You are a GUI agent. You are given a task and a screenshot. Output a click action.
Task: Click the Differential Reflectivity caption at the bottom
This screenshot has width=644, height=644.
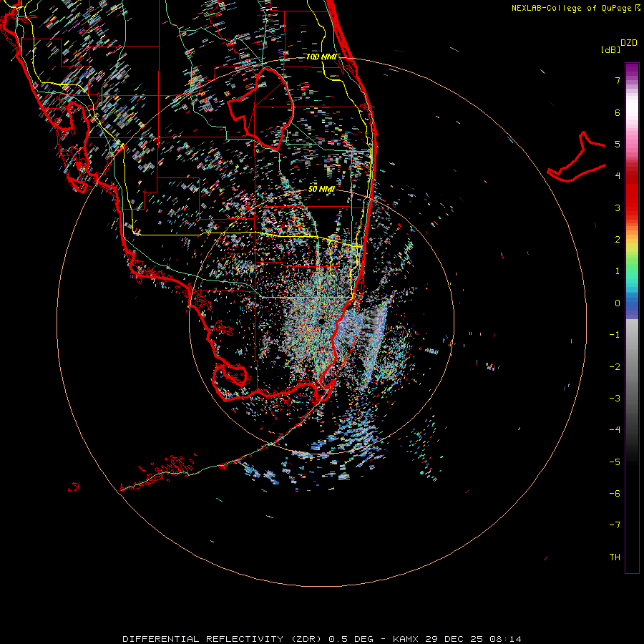(x=321, y=639)
